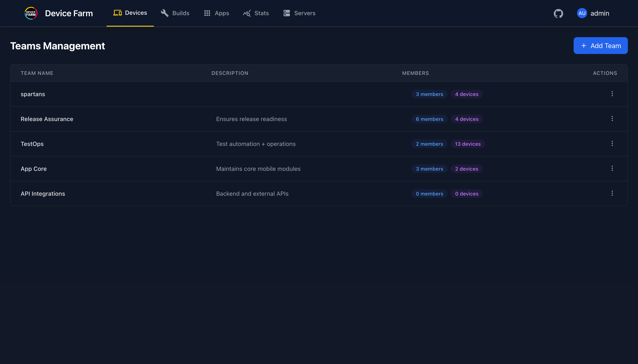Click the 0 members badge for API Integrations
Screen dimensions: 638x364
pos(429,194)
